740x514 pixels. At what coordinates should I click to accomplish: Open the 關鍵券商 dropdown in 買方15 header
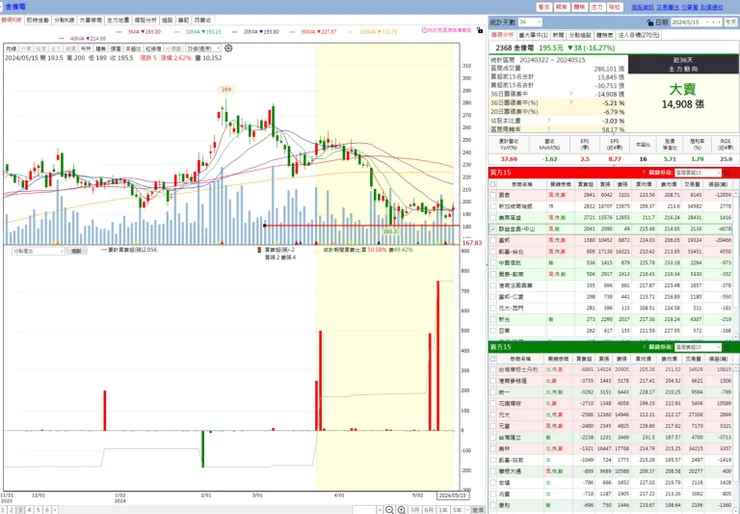point(698,173)
